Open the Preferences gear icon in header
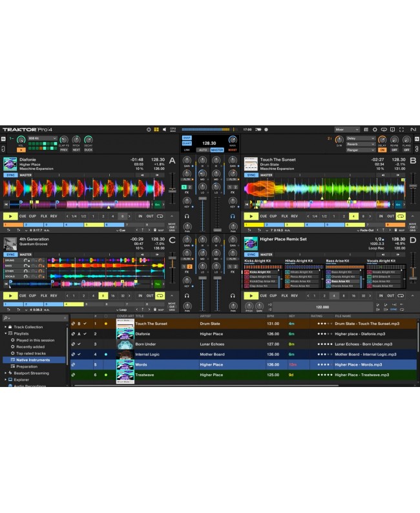This screenshot has height=513, width=420. click(x=375, y=130)
